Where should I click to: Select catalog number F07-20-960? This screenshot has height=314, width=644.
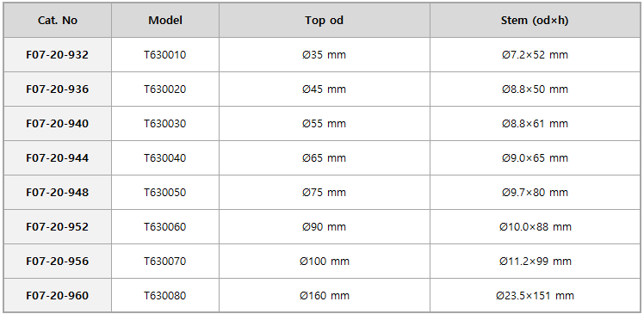point(58,296)
